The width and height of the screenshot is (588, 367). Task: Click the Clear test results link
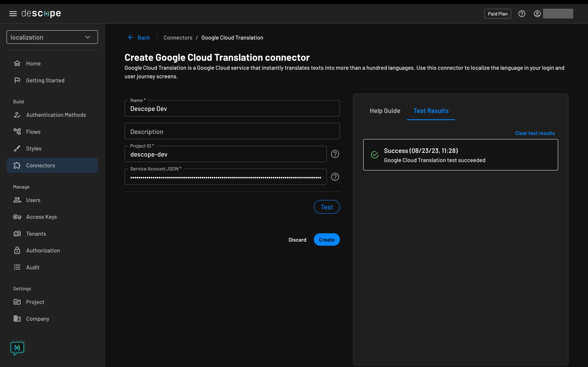535,133
